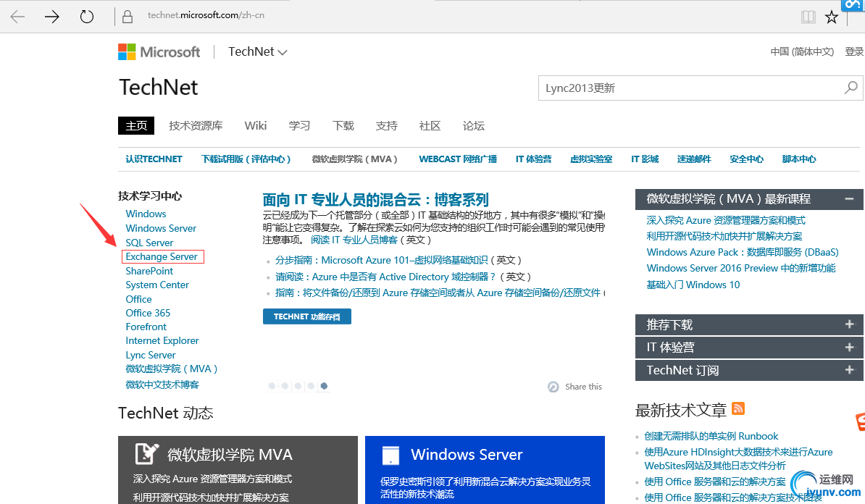Open 面向 IT 专业人员的混合云 headline
The height and width of the screenshot is (504, 865).
tap(376, 200)
